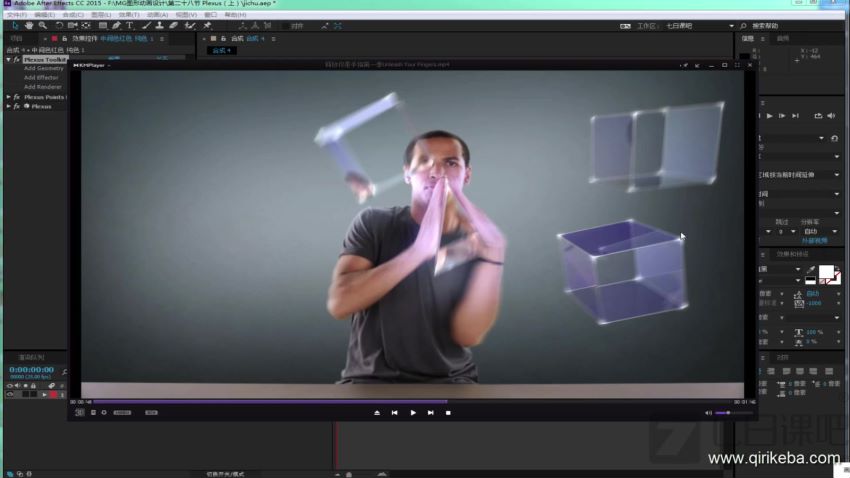Screen dimensions: 850x478
Task: Open the preview shortcut dropdown
Action: 821,138
